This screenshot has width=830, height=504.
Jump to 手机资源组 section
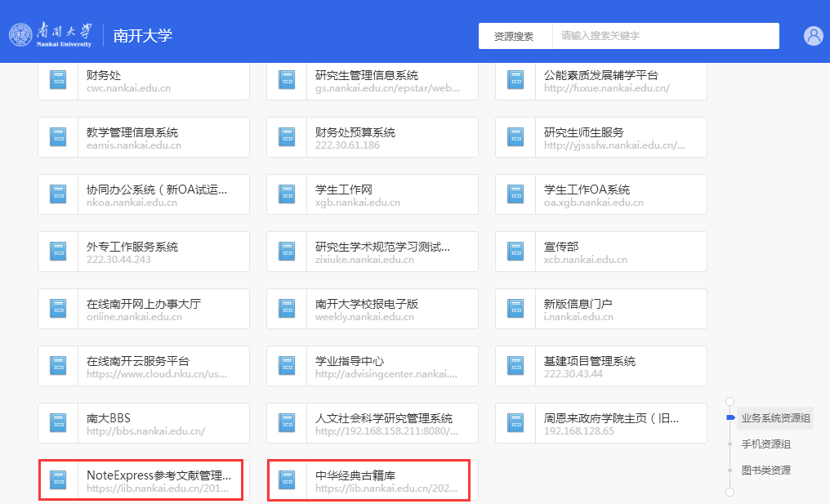[765, 444]
